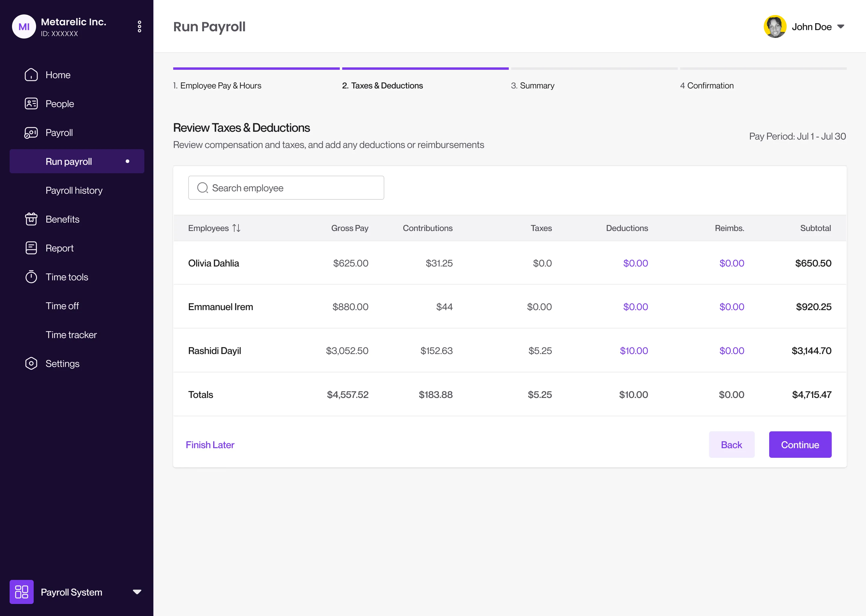
Task: Select step 2 Taxes & Deductions
Action: point(382,85)
